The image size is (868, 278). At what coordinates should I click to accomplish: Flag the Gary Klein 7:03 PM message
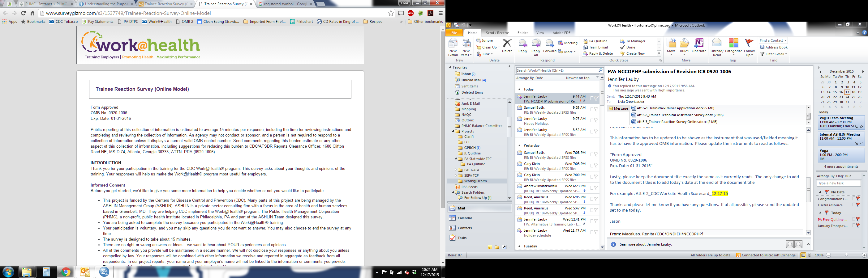[595, 166]
